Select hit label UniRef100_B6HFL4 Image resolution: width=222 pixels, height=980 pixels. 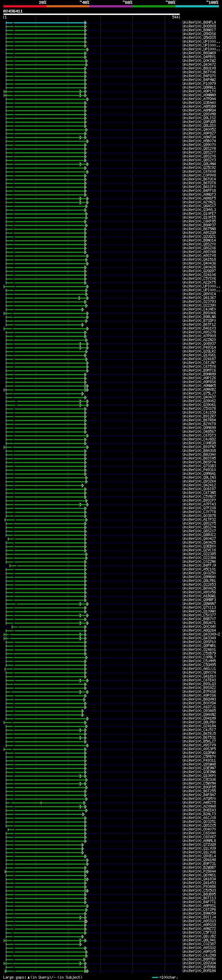[199, 23]
